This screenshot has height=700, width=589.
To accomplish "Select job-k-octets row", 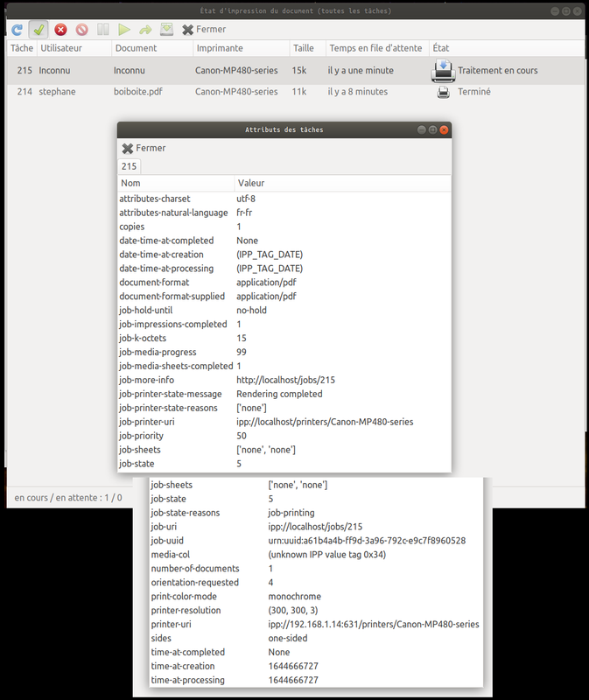I will point(284,339).
